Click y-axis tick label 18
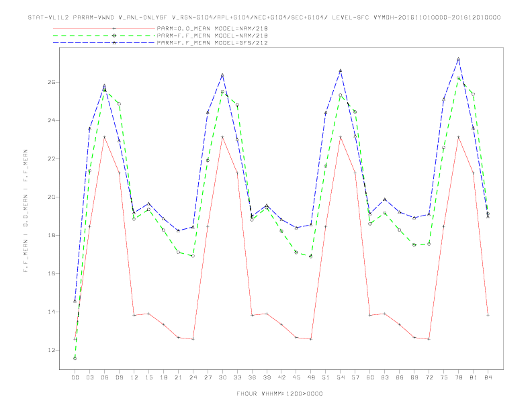The width and height of the screenshot is (532, 411). pos(52,235)
